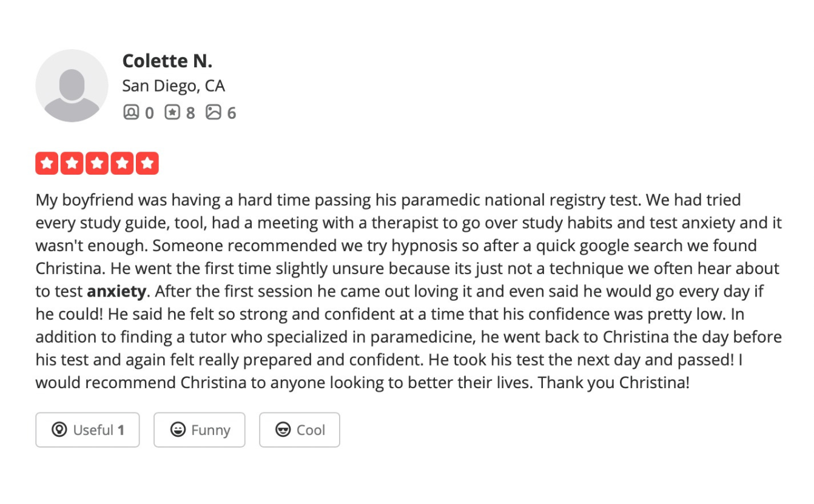Mark the review as Funny
Image resolution: width=814 pixels, height=504 pixels.
click(x=199, y=429)
